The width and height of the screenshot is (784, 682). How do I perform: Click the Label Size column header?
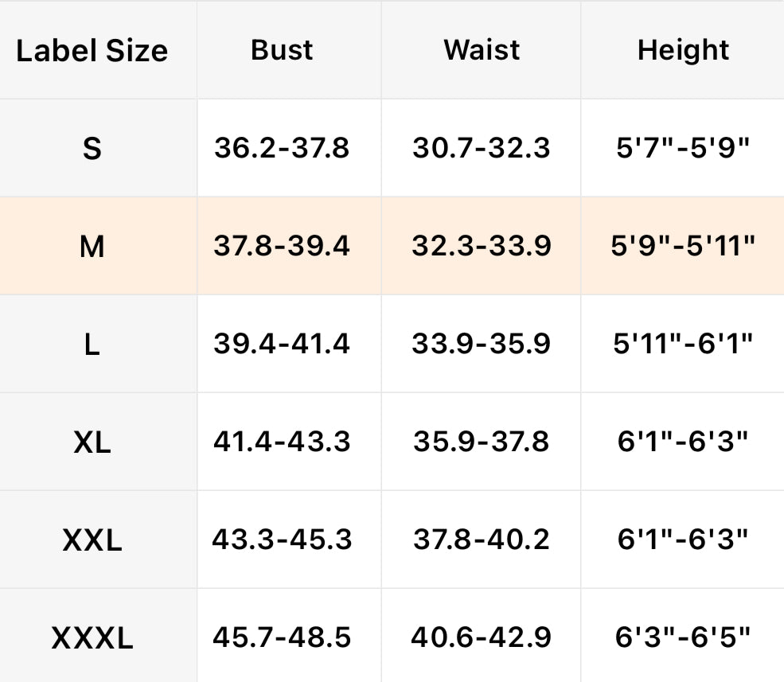click(x=92, y=51)
